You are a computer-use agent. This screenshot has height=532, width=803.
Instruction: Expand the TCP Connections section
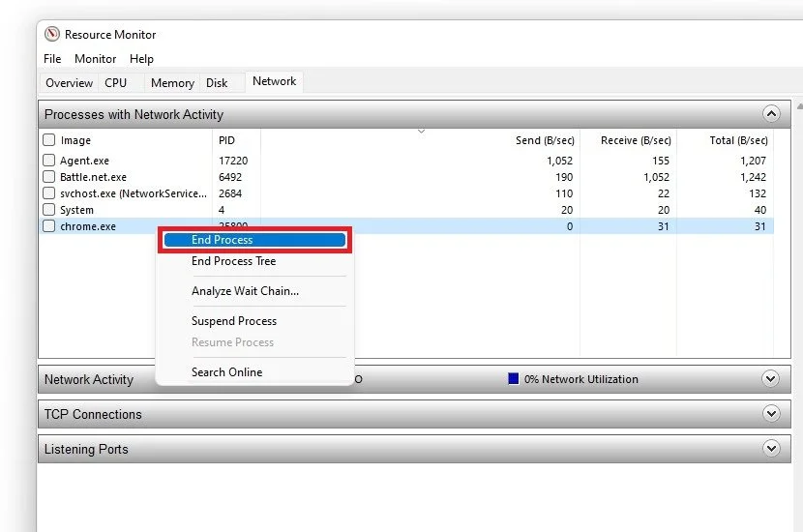pos(771,414)
